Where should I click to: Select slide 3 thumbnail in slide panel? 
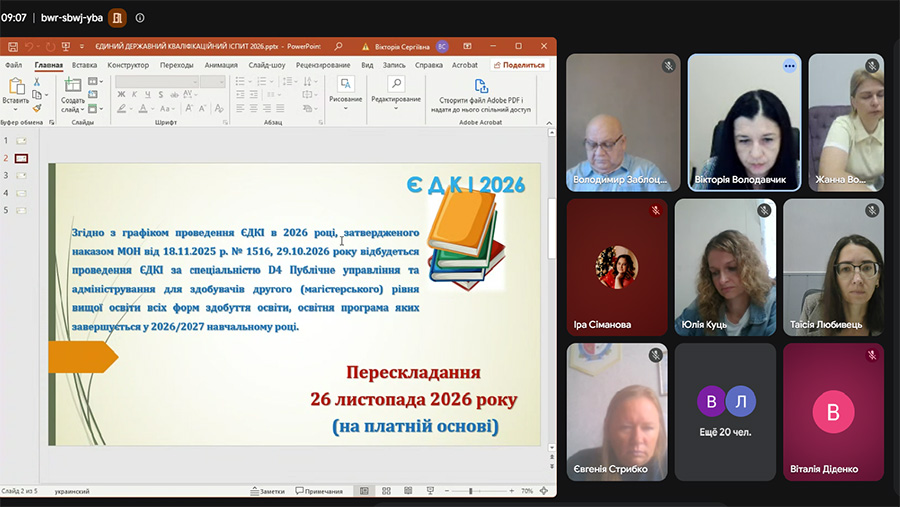point(21,176)
